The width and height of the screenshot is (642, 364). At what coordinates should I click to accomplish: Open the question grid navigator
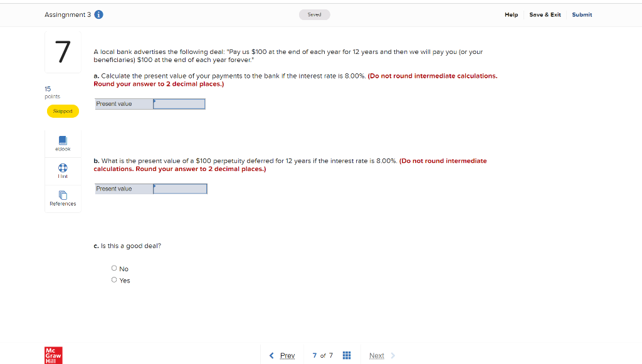(x=347, y=355)
